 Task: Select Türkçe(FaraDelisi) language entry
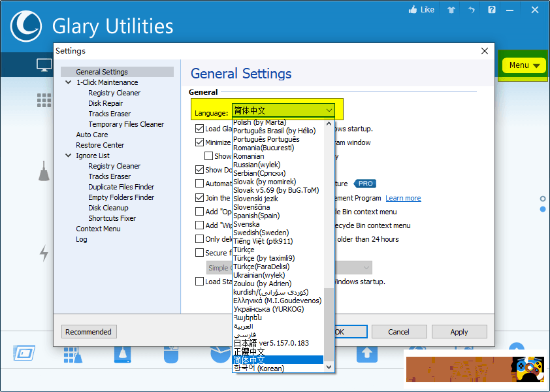(x=261, y=267)
